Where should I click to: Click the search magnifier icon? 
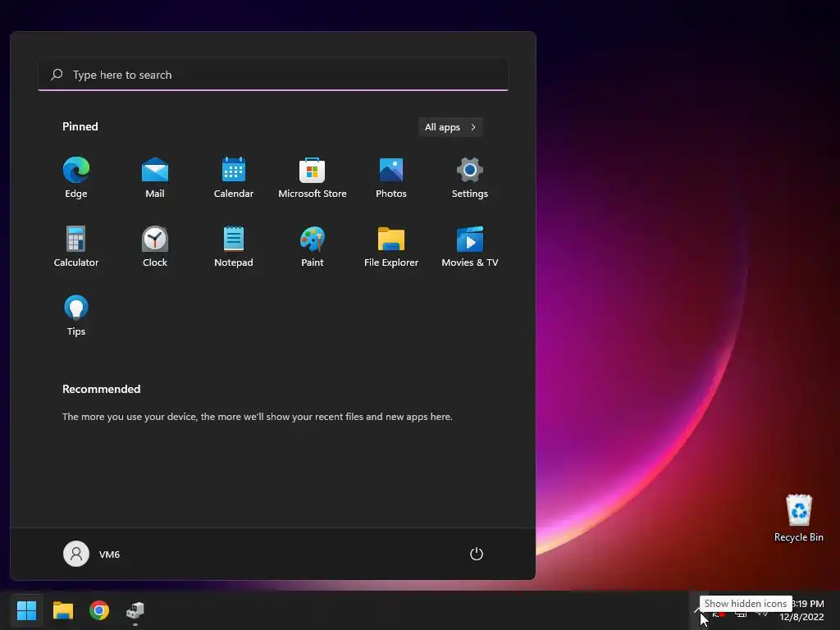[x=57, y=75]
